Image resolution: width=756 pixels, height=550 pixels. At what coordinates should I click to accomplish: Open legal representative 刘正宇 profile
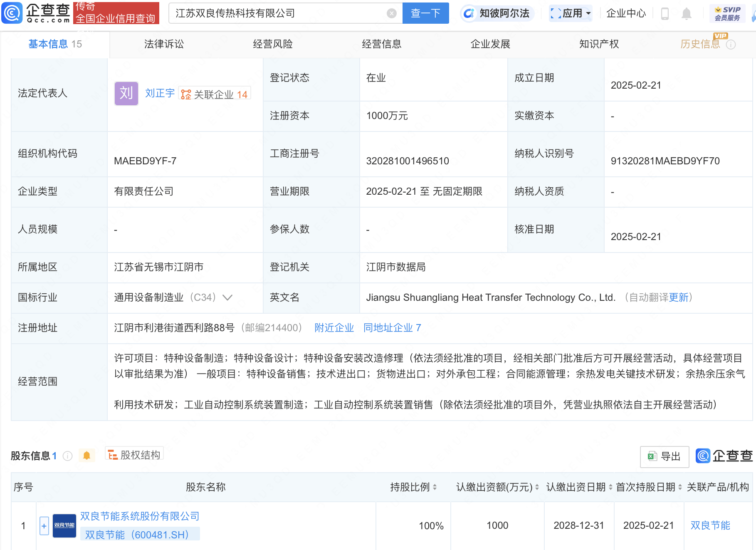(x=160, y=93)
